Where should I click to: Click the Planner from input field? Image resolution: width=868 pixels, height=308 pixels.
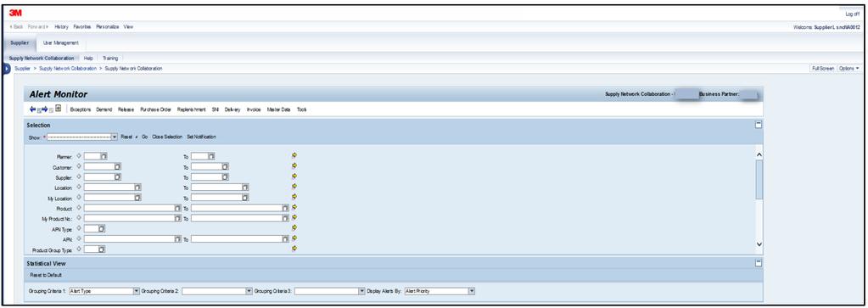click(x=92, y=156)
